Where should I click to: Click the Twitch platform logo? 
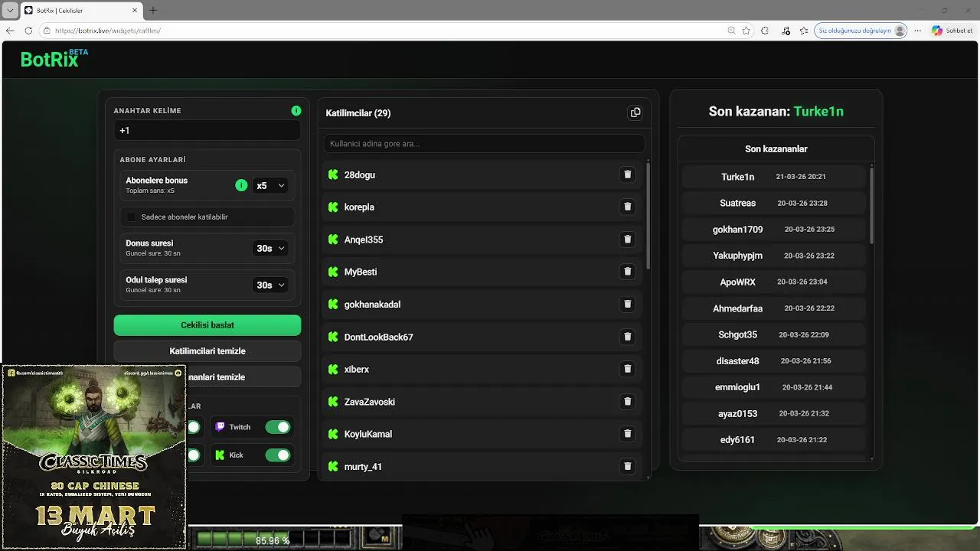click(220, 427)
